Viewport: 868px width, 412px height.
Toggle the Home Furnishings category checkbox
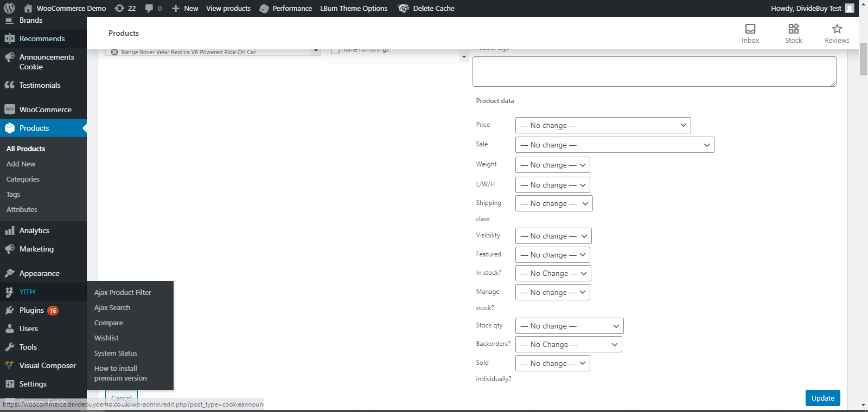[335, 50]
